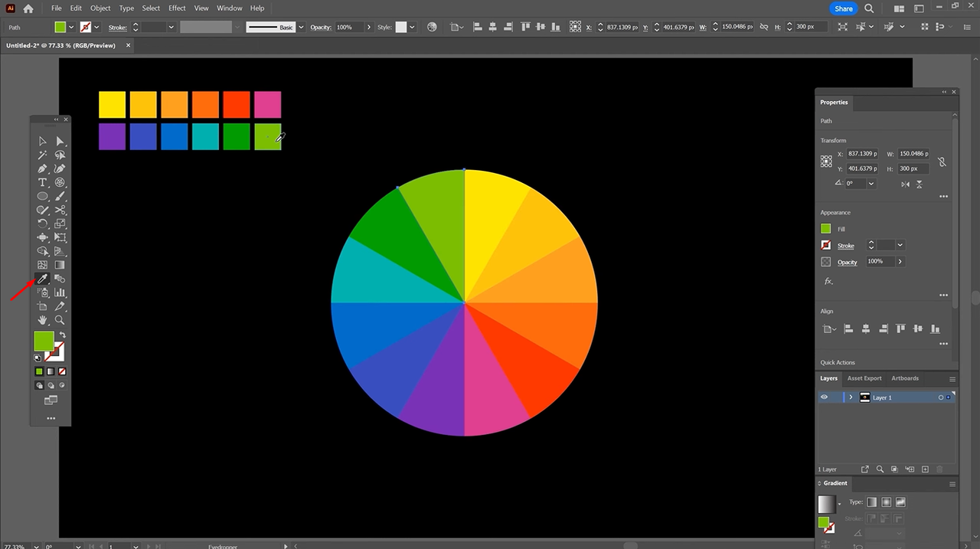Viewport: 980px width, 549px height.
Task: Select the Hand tool
Action: tap(42, 320)
